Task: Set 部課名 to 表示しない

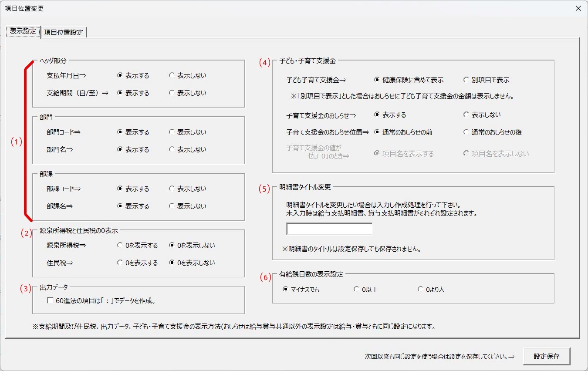Action: pos(188,206)
